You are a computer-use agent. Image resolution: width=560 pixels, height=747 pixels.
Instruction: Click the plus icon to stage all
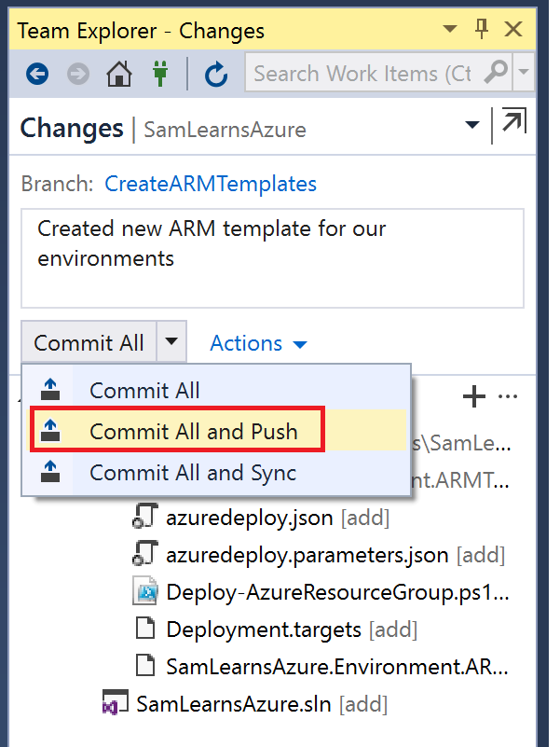pyautogui.click(x=474, y=397)
